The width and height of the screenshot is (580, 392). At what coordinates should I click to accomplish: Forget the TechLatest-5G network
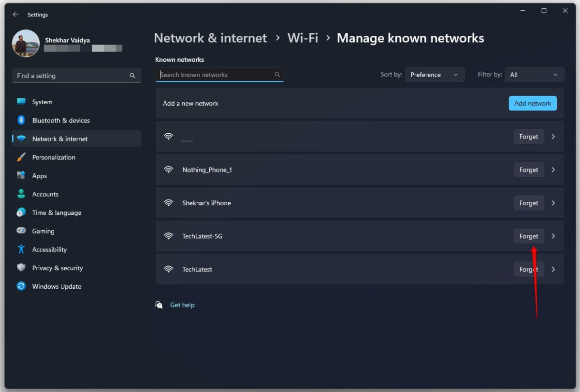click(x=528, y=236)
